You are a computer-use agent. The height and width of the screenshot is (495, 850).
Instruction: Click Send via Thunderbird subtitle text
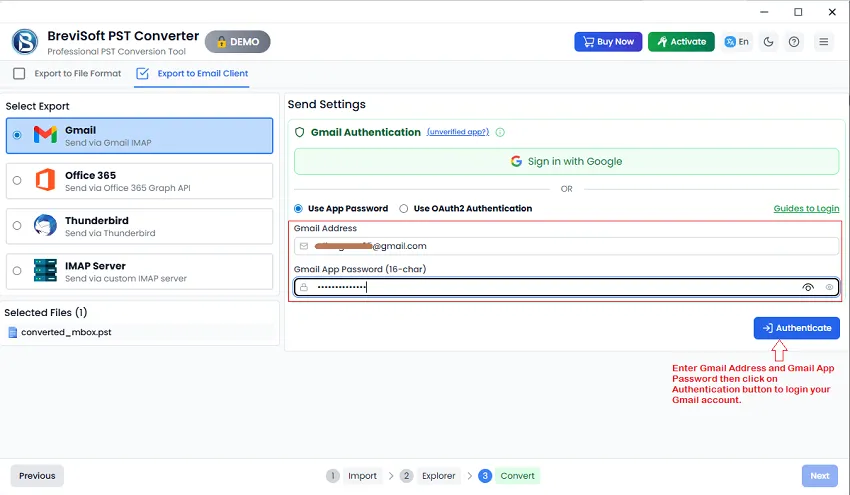[x=110, y=233]
